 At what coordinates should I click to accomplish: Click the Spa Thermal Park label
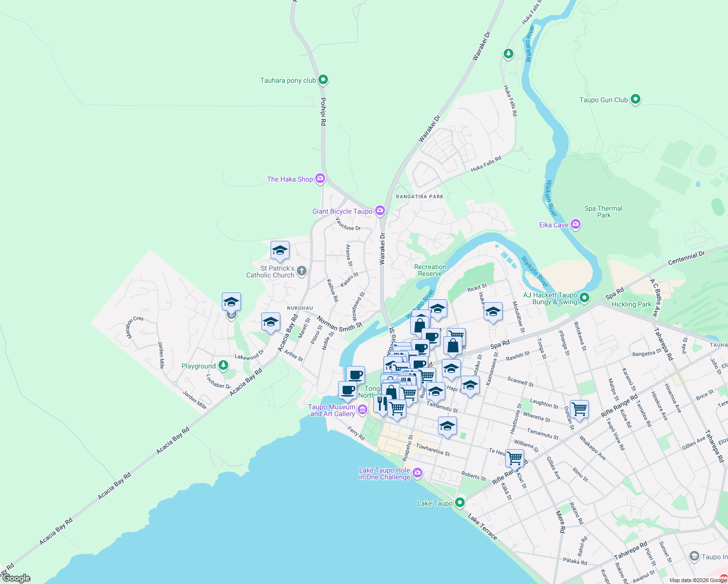(603, 212)
